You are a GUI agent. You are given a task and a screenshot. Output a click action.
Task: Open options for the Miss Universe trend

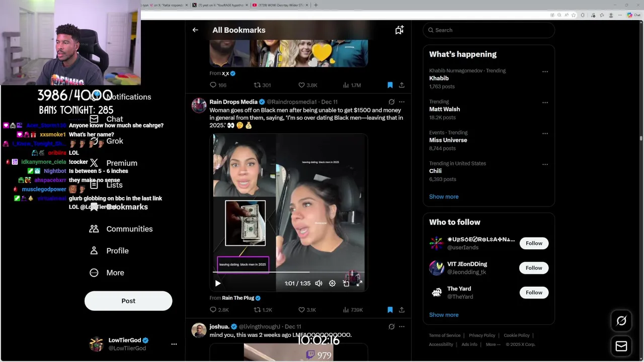[545, 133]
